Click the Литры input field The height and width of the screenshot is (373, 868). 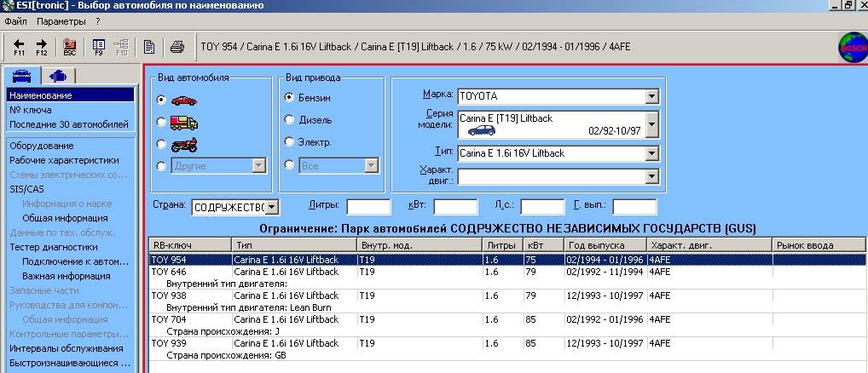pyautogui.click(x=368, y=207)
